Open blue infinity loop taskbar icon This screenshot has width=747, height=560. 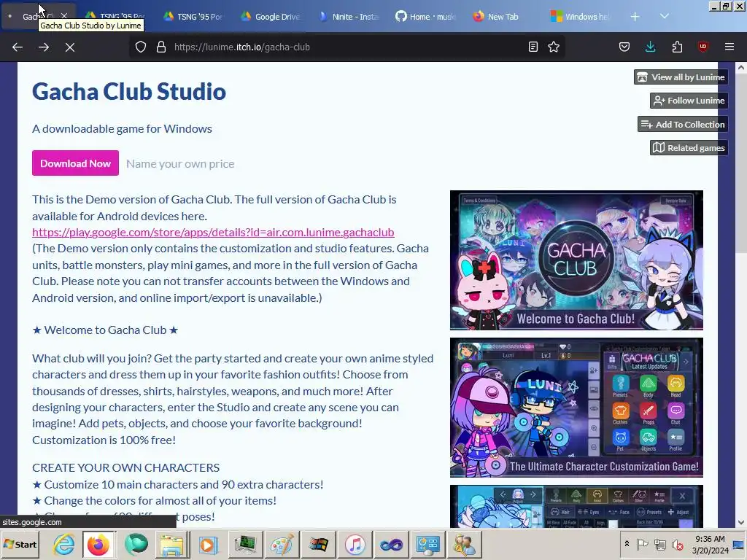pos(391,545)
